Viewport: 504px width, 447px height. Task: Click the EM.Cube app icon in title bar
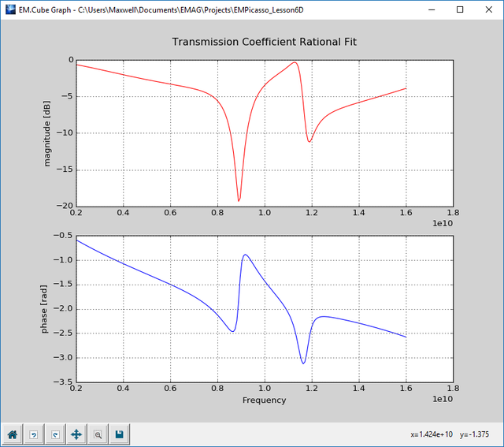[x=10, y=9]
